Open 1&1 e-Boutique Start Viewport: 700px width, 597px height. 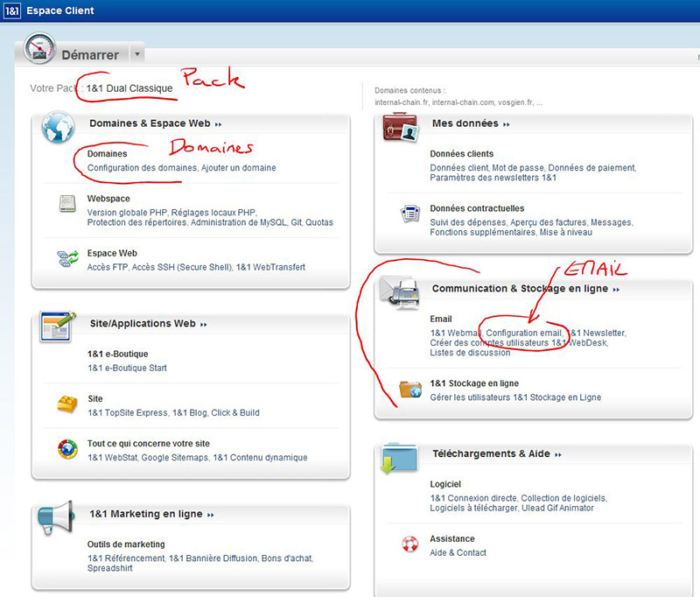pyautogui.click(x=127, y=368)
